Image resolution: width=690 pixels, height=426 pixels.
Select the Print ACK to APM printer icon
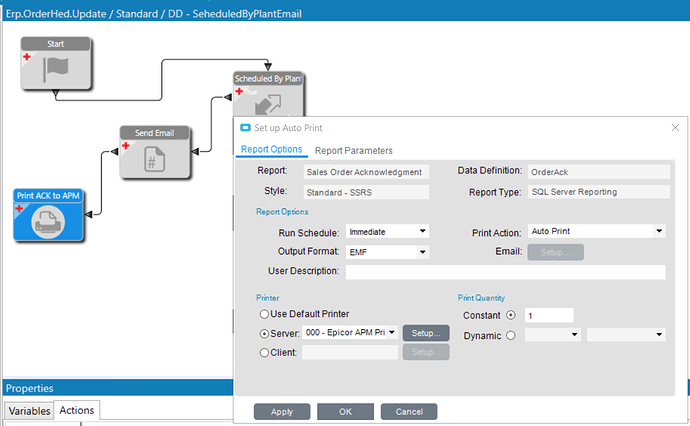click(x=48, y=222)
